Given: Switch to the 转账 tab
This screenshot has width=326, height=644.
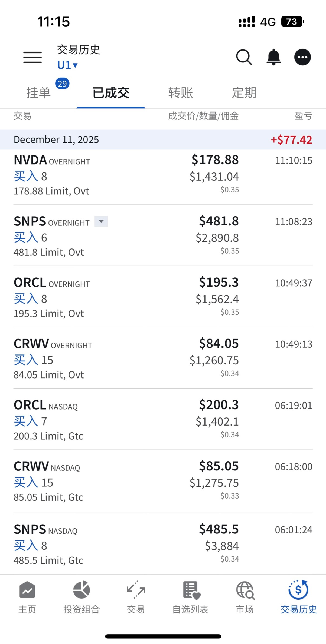Looking at the screenshot, I should coord(181,93).
